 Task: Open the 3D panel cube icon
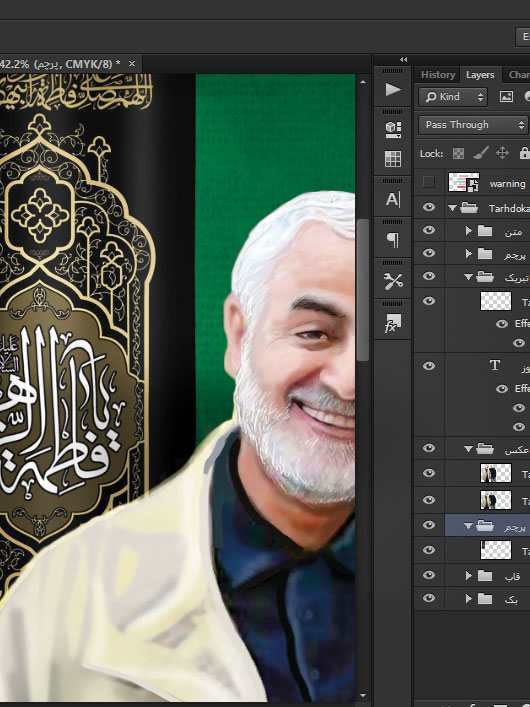(x=393, y=130)
